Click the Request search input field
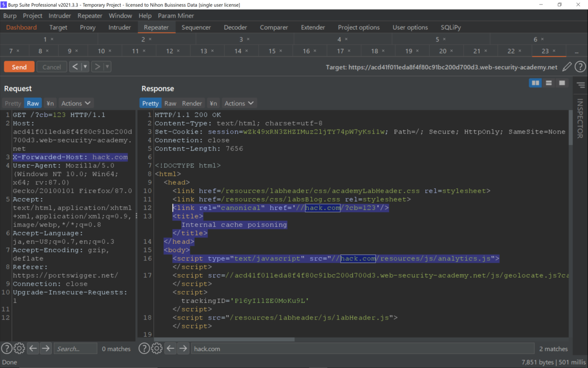 (x=75, y=348)
